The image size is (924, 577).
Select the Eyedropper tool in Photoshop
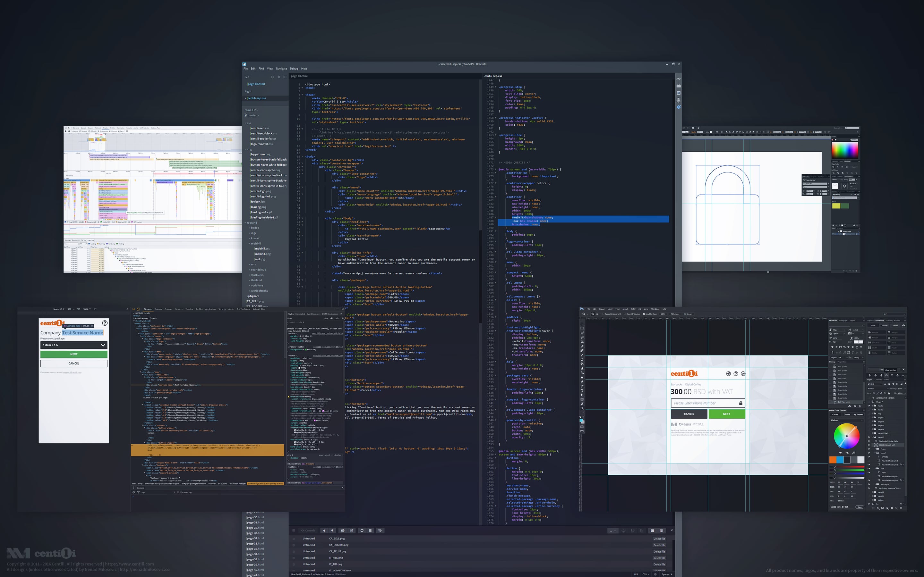click(x=582, y=346)
